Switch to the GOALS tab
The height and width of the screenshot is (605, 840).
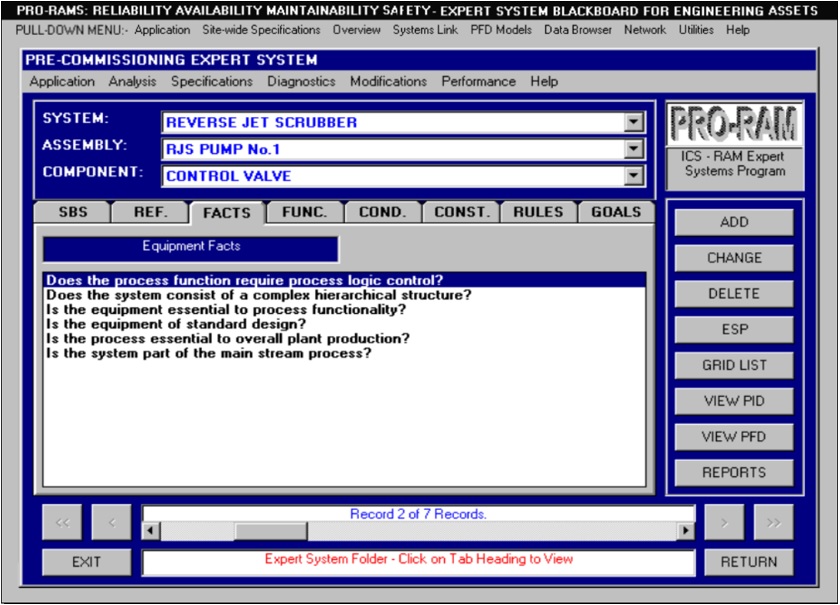[616, 212]
